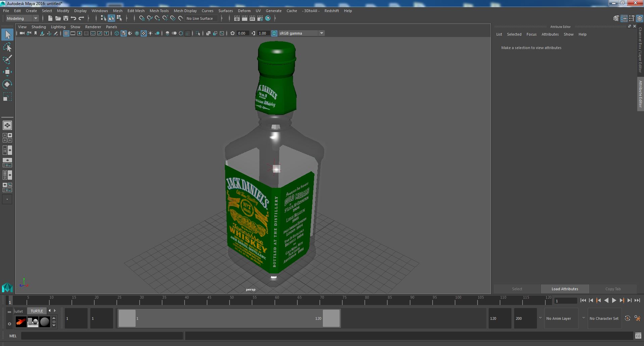Open animation preferences running-man icon
The height and width of the screenshot is (346, 644).
(x=637, y=318)
